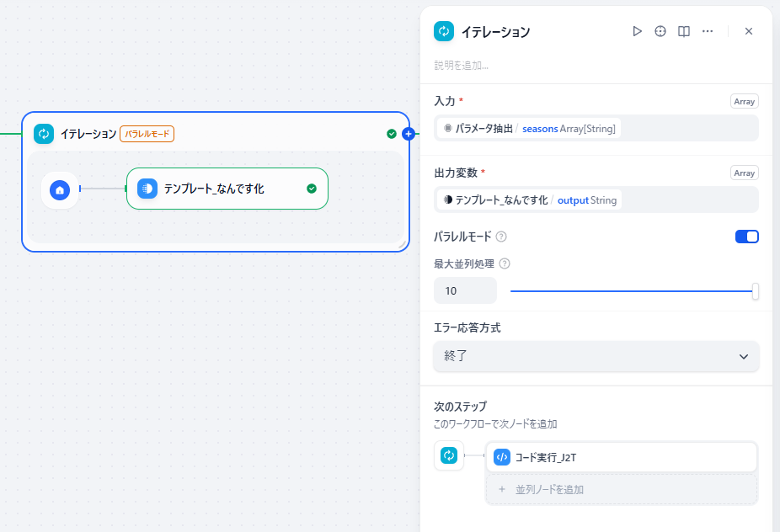Click the 次のステップ heading
This screenshot has width=780, height=532.
[460, 407]
